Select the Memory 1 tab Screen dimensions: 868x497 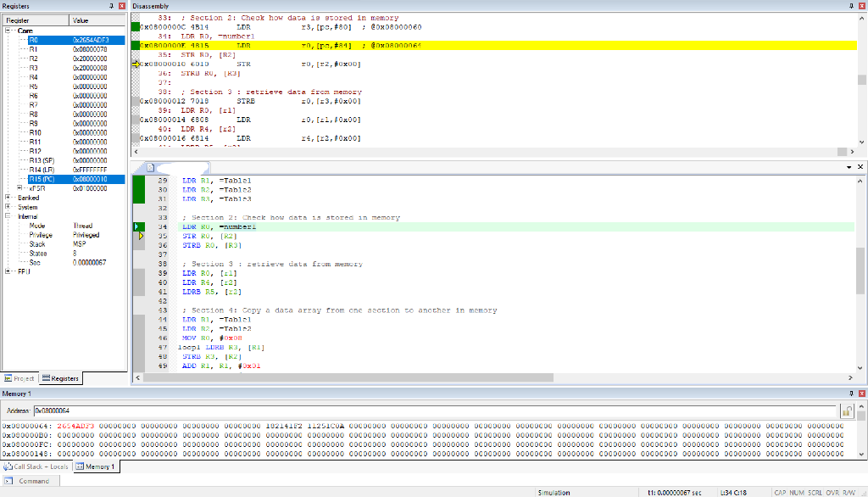tap(95, 466)
